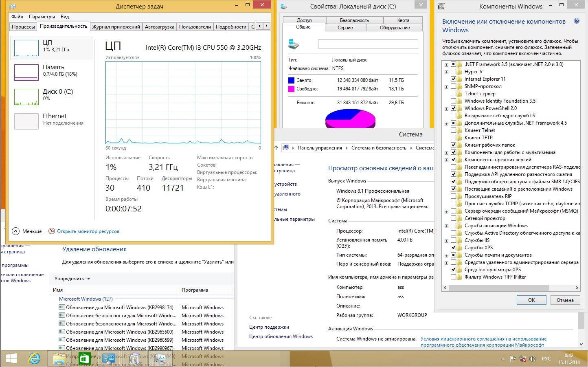Open help in Компоненты Windows window
This screenshot has height=367, width=588.
(x=576, y=21)
